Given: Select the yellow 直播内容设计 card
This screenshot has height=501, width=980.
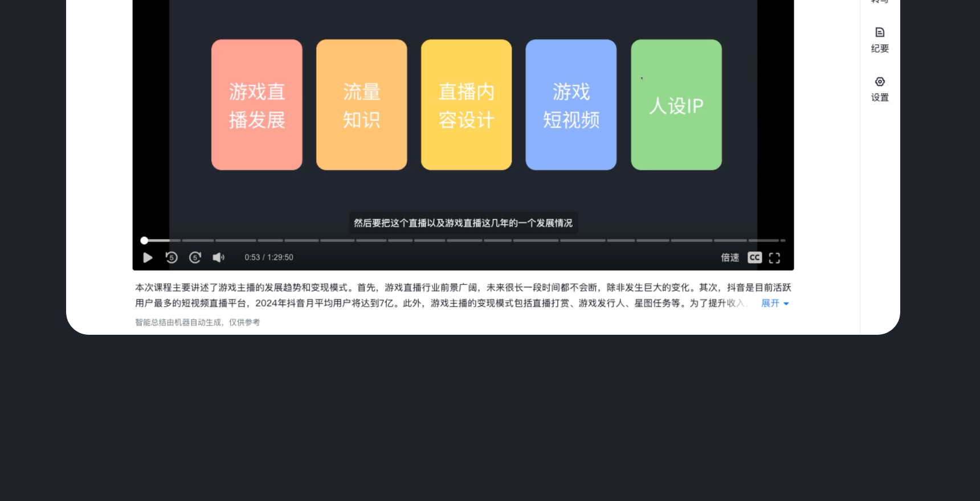Looking at the screenshot, I should pos(466,105).
